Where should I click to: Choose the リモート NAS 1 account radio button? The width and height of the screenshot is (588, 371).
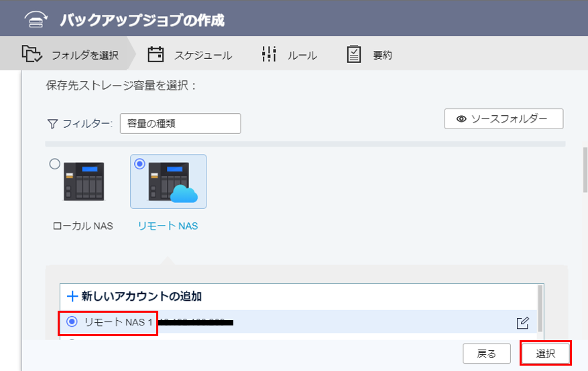tap(72, 322)
